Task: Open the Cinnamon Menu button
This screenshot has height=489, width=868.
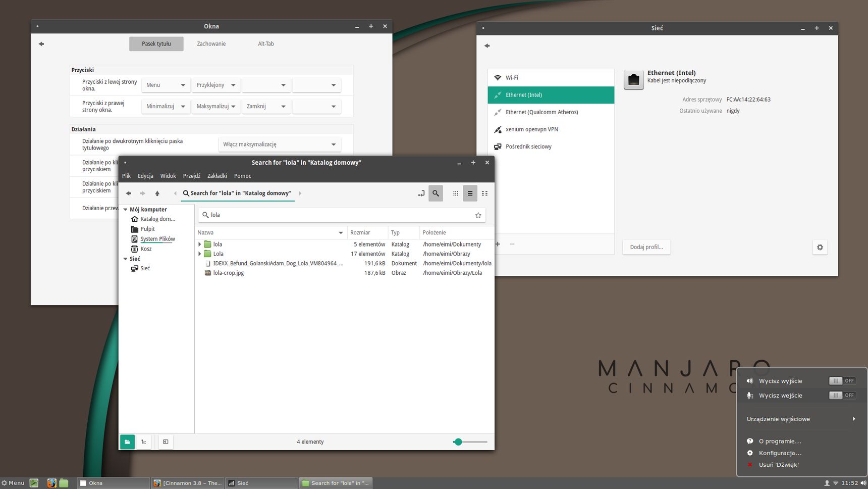Action: point(13,483)
